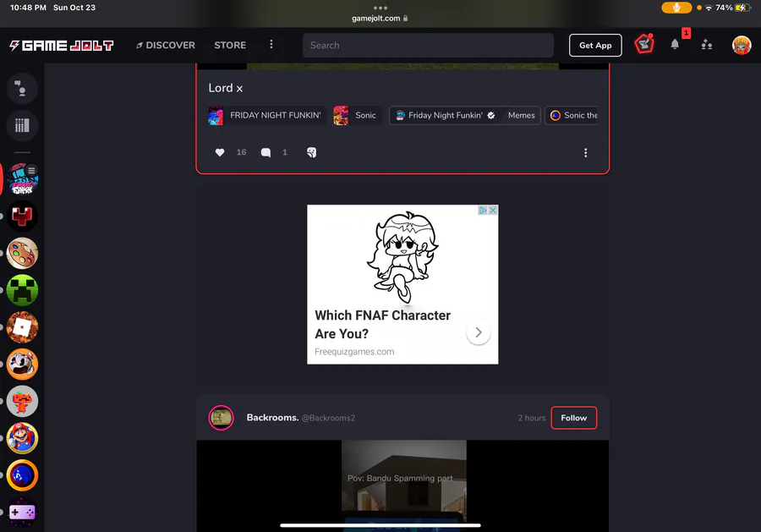Open the chat sidebar icon
Viewport: 761px width, 532px height.
(x=22, y=89)
